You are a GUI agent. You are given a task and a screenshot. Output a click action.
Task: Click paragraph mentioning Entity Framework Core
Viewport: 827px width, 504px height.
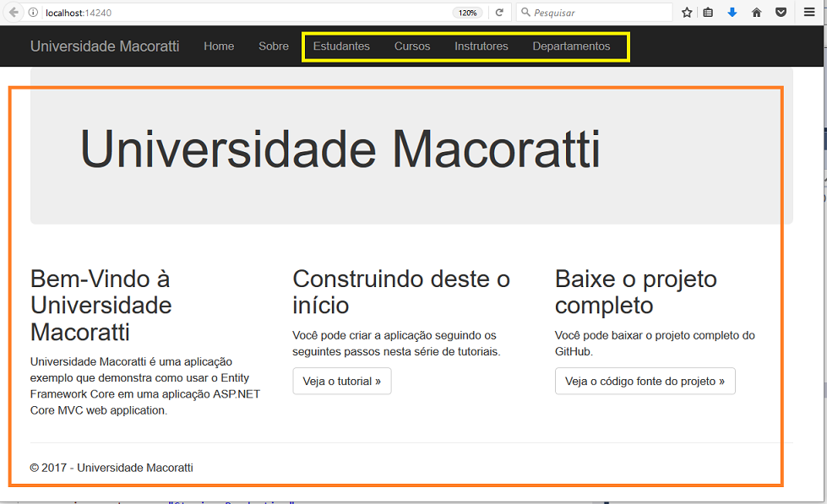(x=145, y=386)
